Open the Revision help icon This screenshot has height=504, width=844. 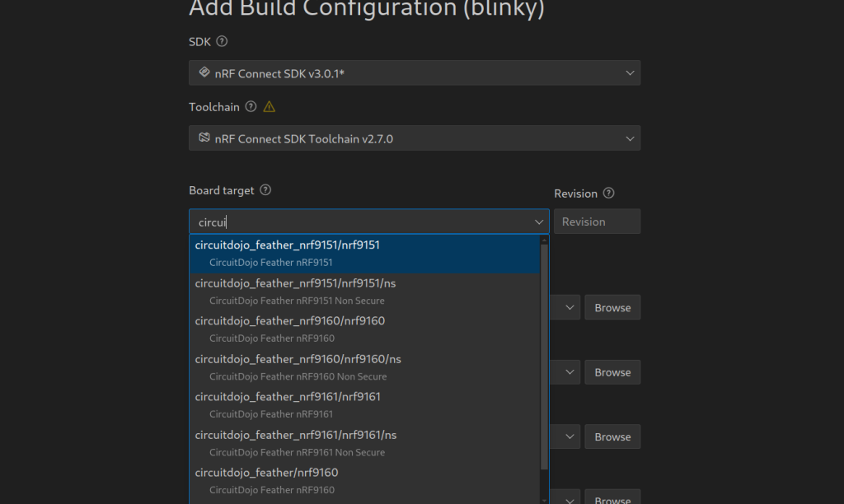pos(609,193)
